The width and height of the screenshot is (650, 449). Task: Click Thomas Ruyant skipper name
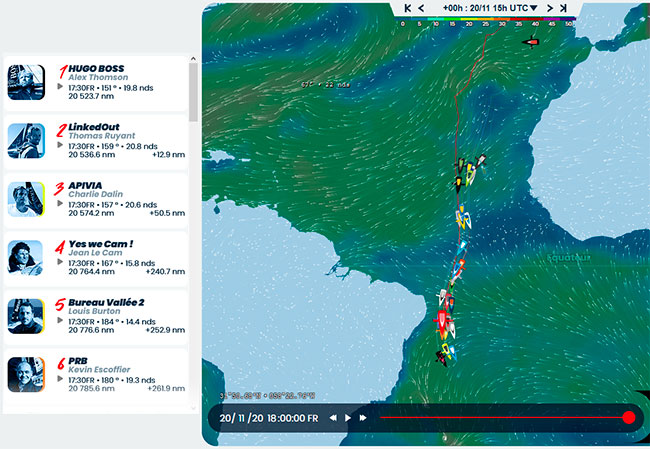[x=102, y=136]
